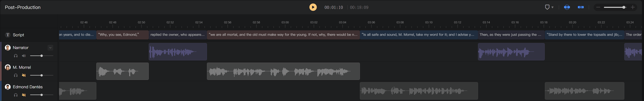
Task: Select the "Why, you see, Edmond," script segment
Action: pyautogui.click(x=122, y=35)
